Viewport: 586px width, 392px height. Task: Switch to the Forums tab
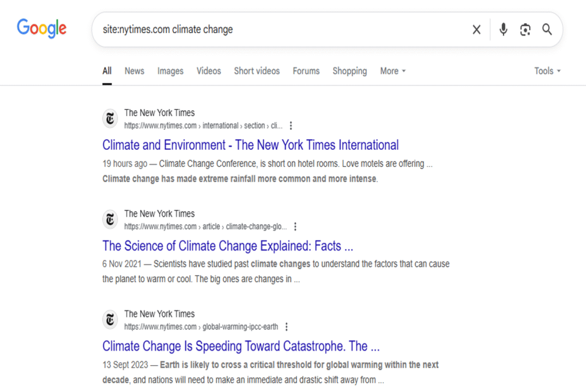[x=306, y=71]
